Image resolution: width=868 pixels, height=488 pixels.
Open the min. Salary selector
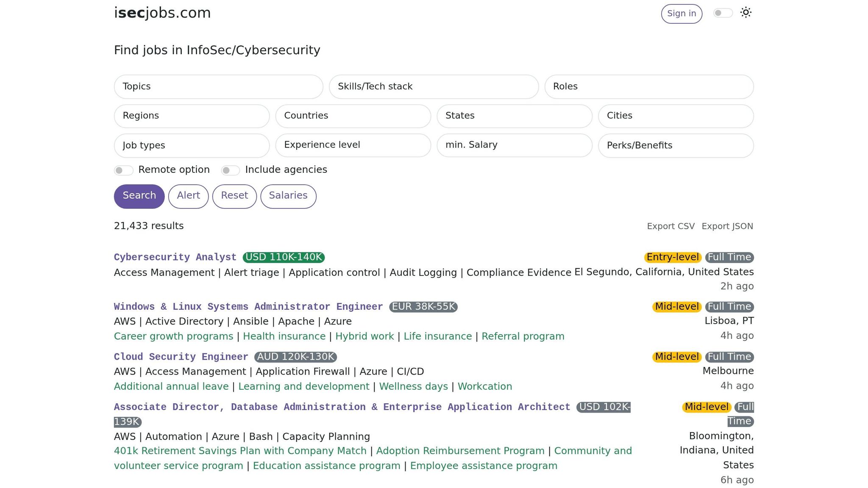pyautogui.click(x=515, y=145)
